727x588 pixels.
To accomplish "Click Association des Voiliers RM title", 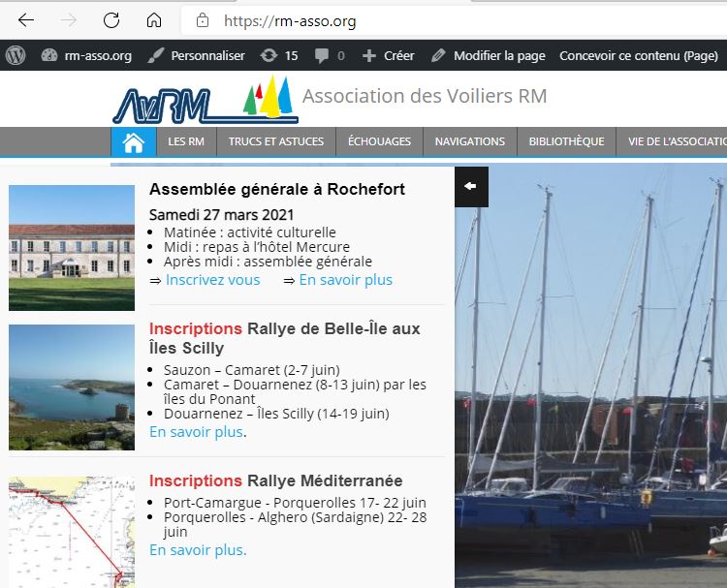I will pos(425,96).
